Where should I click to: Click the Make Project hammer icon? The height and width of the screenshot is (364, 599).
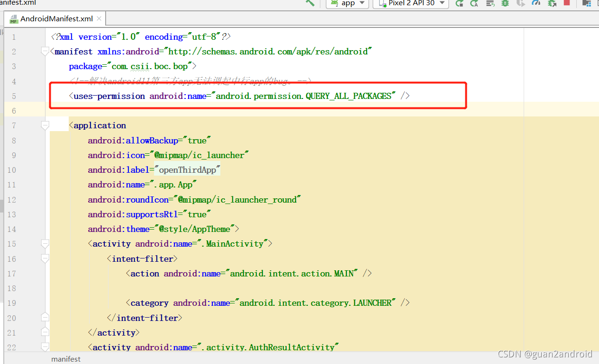click(310, 3)
